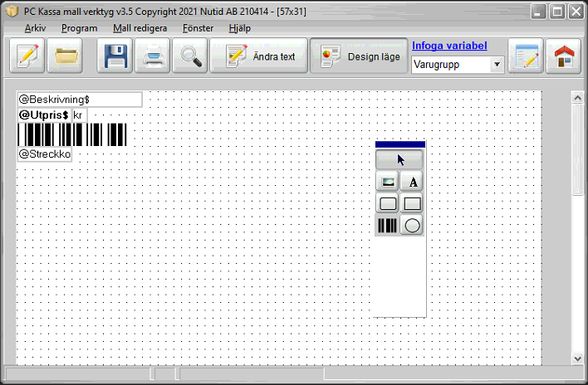588x385 pixels.
Task: Click the home icon in the toolbar
Action: [x=564, y=56]
